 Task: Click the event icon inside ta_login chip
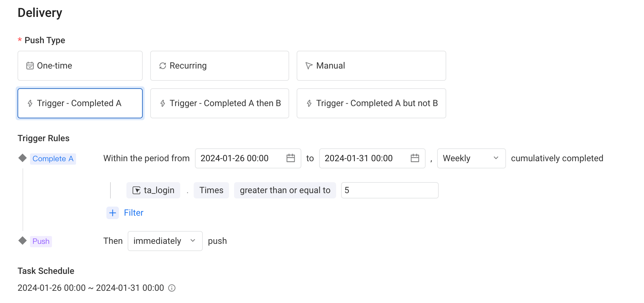click(136, 190)
